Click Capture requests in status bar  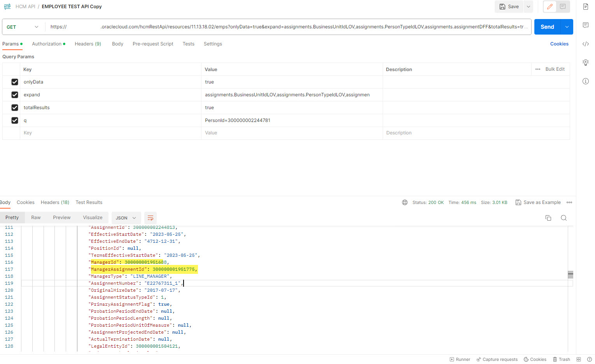(497, 359)
